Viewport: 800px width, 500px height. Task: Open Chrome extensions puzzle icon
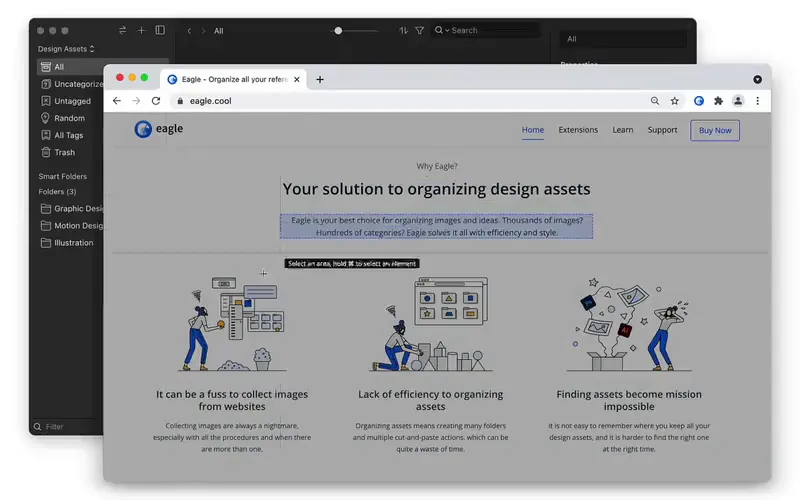[x=718, y=101]
